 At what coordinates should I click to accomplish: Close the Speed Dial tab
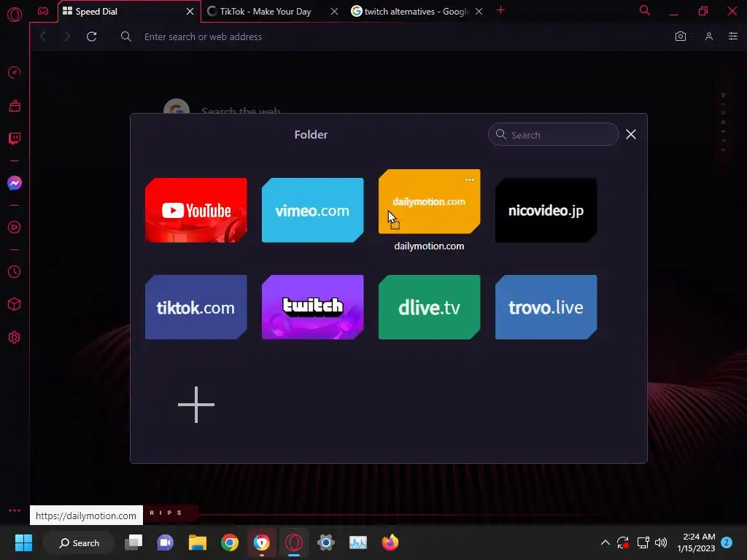(x=190, y=11)
